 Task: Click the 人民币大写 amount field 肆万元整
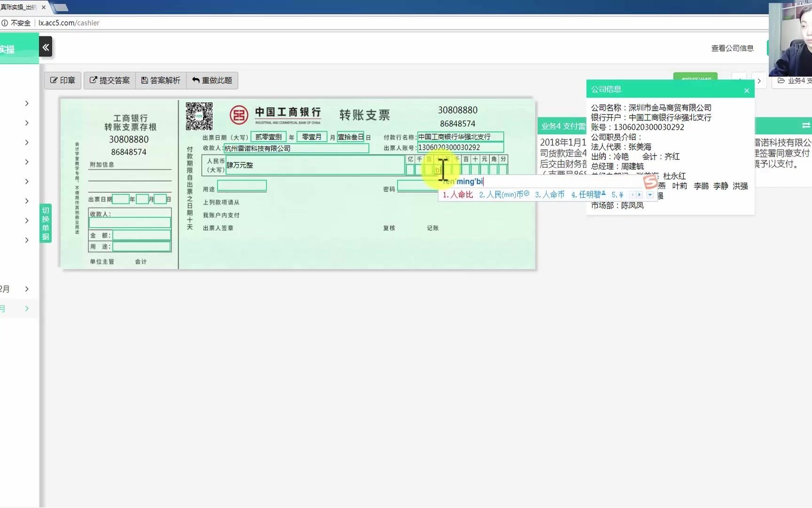point(315,165)
